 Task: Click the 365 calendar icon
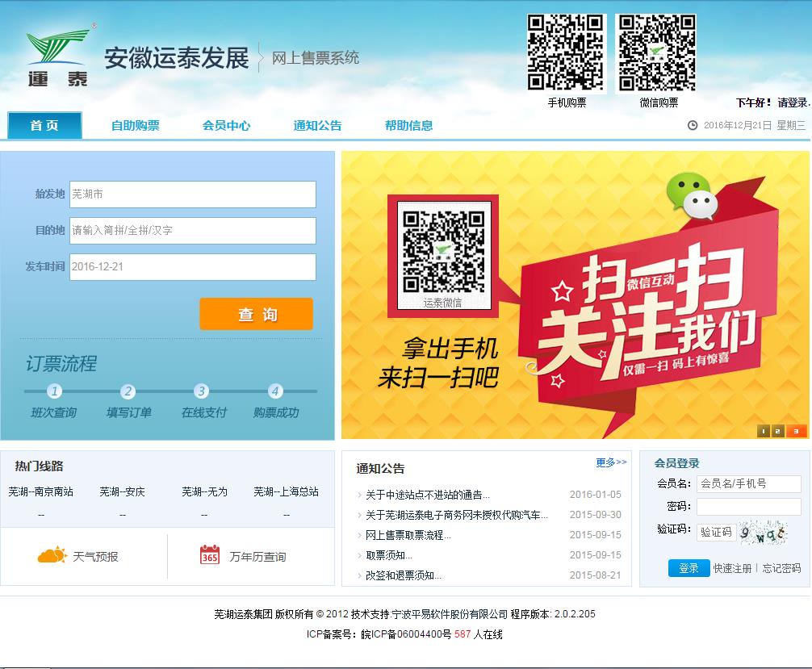[210, 554]
